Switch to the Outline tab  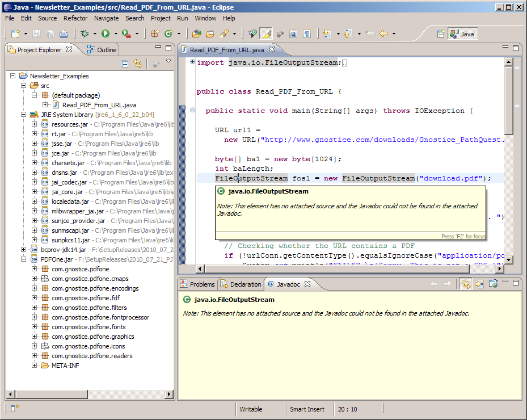tap(102, 50)
